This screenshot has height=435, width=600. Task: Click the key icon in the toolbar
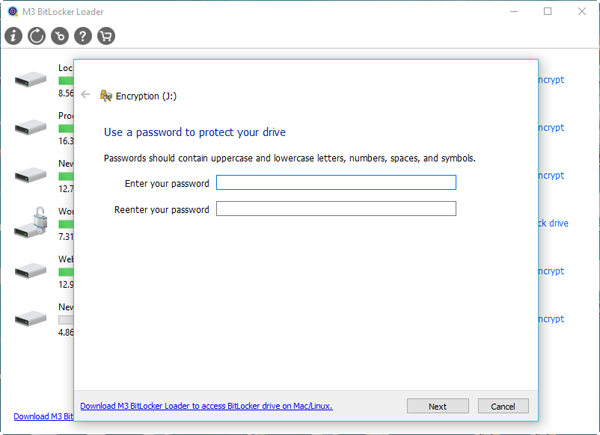tap(60, 36)
